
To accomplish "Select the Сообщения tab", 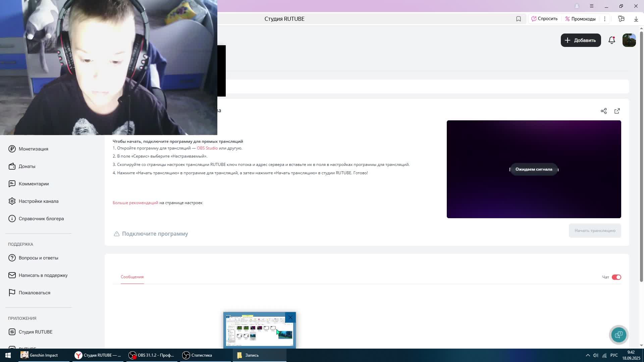I will 132,277.
